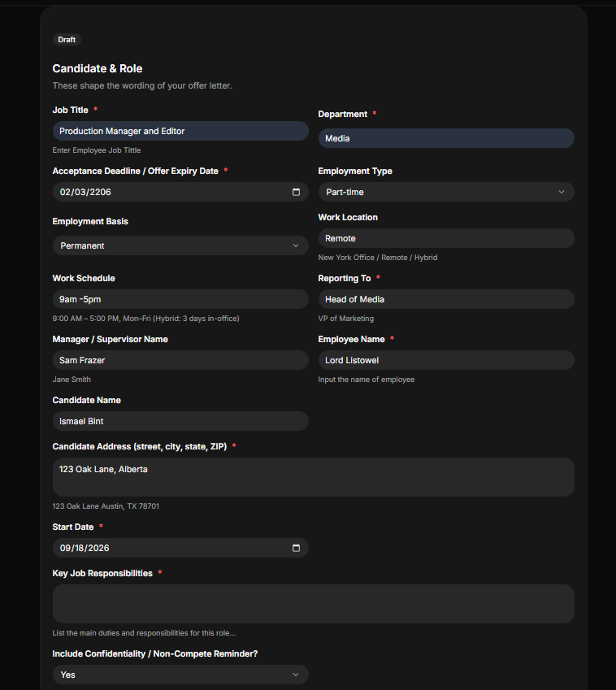This screenshot has width=616, height=690.
Task: Click the Work Location field showing Remote
Action: (x=446, y=238)
